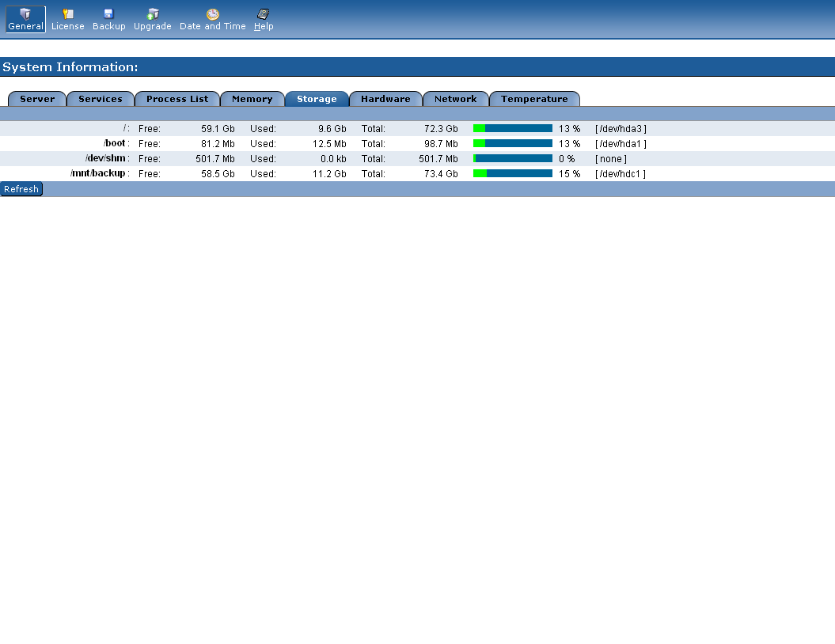Click the 72.3 Gb total value
835x644 pixels.
(441, 129)
